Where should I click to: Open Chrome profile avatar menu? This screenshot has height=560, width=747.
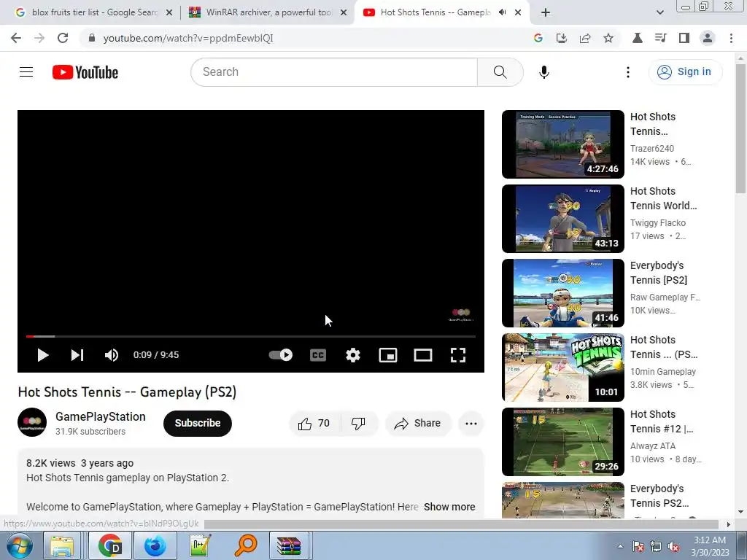tap(708, 38)
